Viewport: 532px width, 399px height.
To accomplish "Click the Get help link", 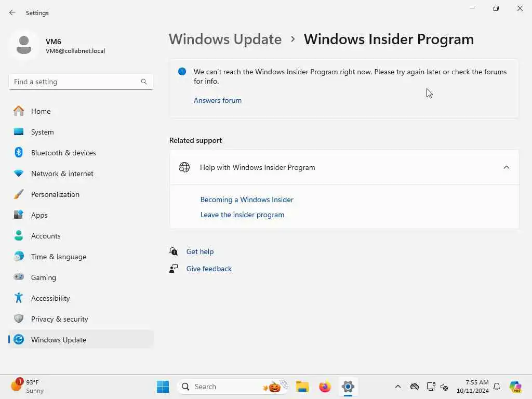I will (200, 251).
